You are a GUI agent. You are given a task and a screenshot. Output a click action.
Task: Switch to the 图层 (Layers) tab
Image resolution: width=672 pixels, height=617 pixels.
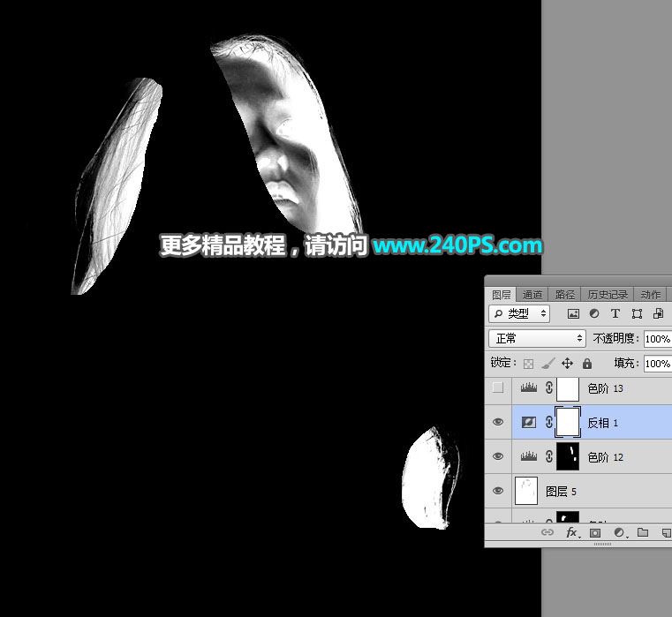coord(501,295)
